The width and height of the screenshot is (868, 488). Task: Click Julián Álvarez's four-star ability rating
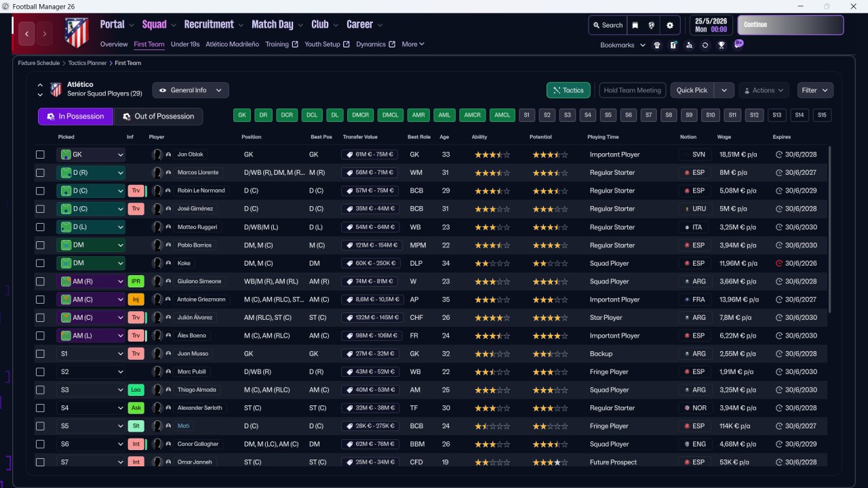[492, 318]
